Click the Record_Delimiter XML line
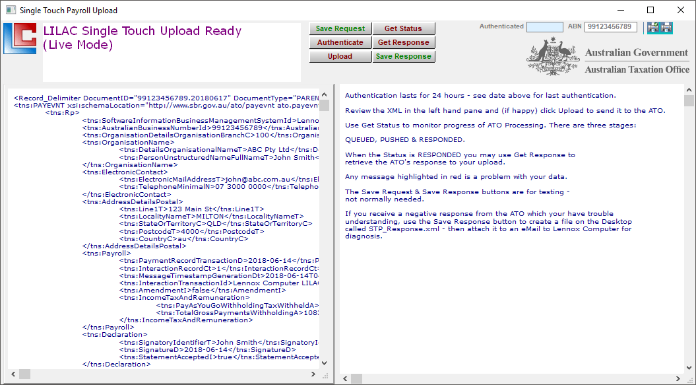This screenshot has width=696, height=385. [166, 98]
